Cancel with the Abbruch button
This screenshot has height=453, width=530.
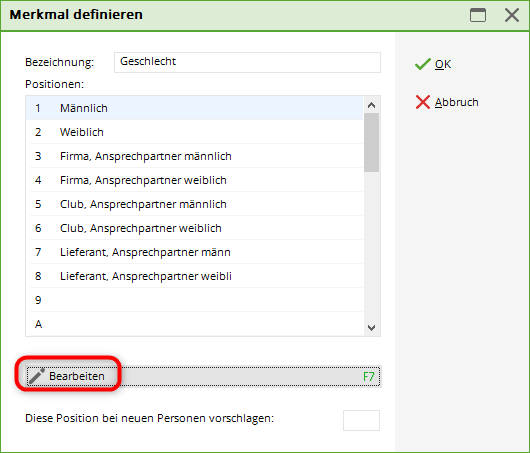pyautogui.click(x=447, y=102)
